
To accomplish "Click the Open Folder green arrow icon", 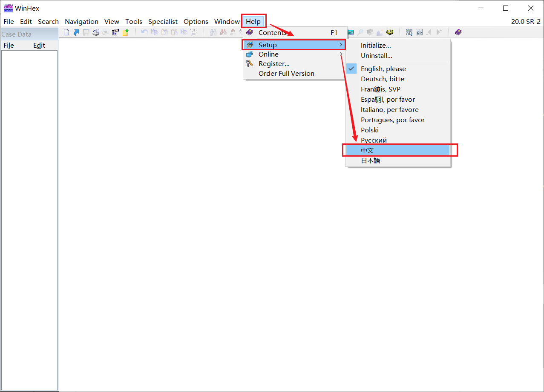I will coord(125,32).
